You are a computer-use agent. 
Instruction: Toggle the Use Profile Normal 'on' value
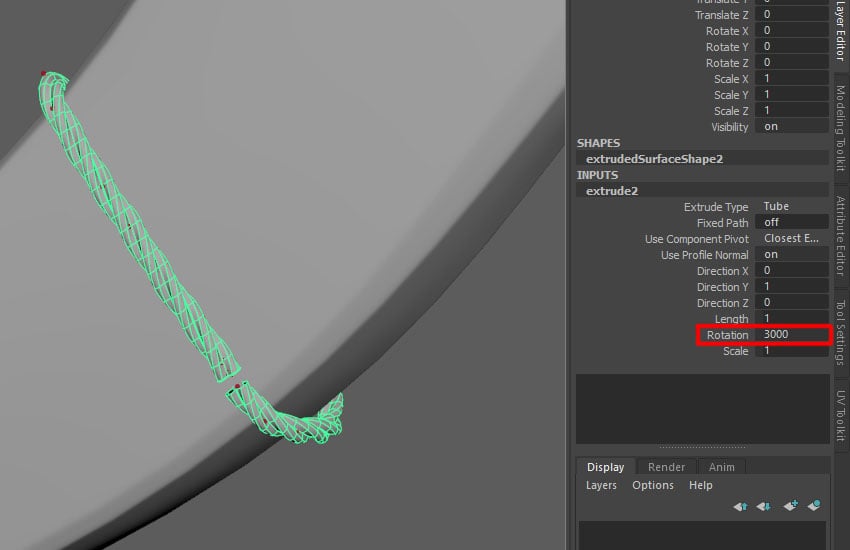(x=791, y=254)
